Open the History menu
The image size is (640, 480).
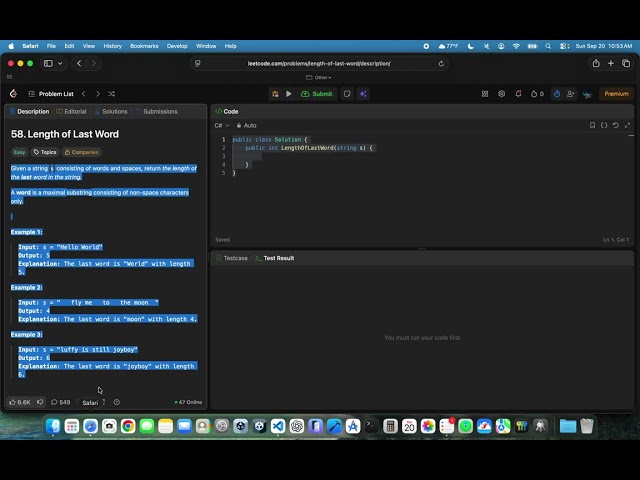[x=113, y=46]
